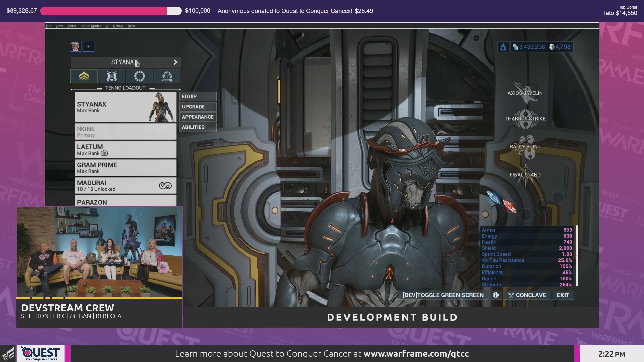This screenshot has width=644, height=362.
Task: Click the APPEARANCE button
Action: [198, 117]
